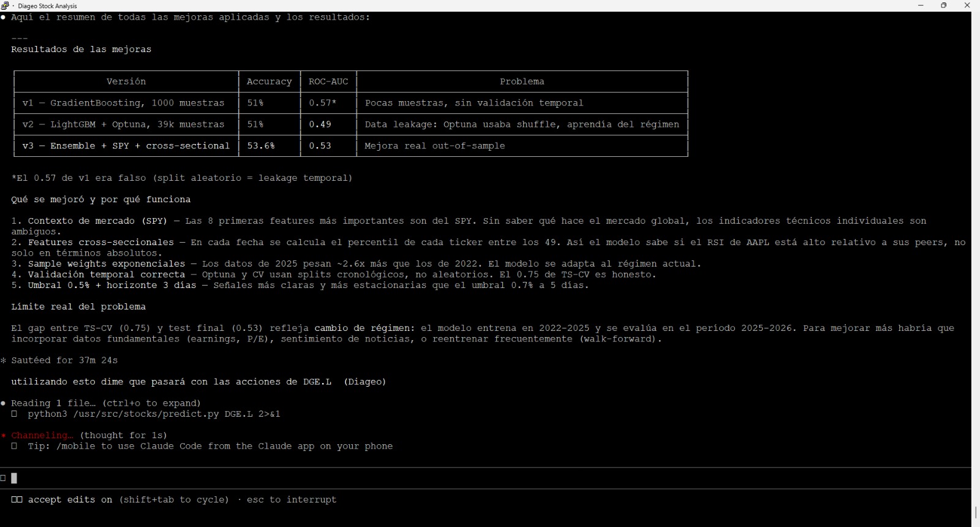The width and height of the screenshot is (980, 527).
Task: Click the "python3 /usr/src/stocks/predict.py DGE.L" command line
Action: pyautogui.click(x=154, y=414)
